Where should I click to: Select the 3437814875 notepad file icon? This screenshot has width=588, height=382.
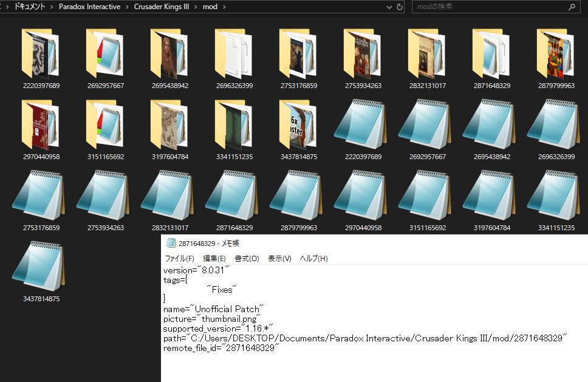(x=38, y=266)
